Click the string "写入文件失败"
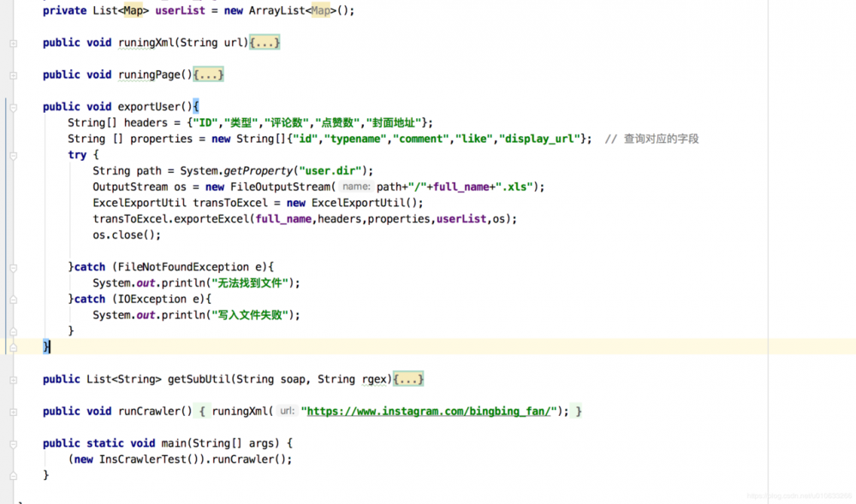 [x=249, y=315]
